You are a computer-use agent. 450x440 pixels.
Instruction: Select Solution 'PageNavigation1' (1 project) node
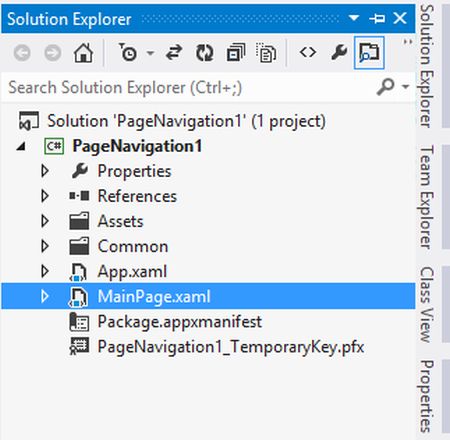point(186,121)
